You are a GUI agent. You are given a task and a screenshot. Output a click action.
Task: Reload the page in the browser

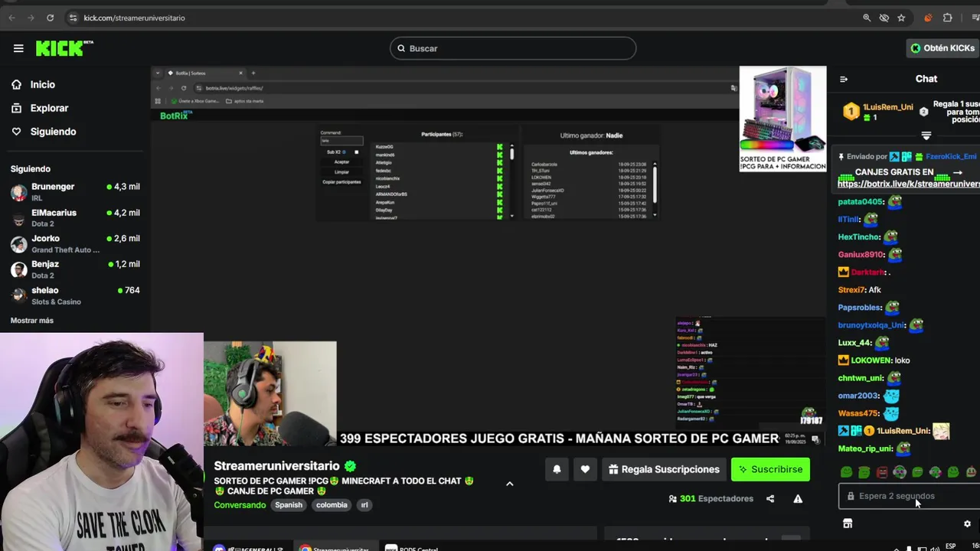point(50,18)
